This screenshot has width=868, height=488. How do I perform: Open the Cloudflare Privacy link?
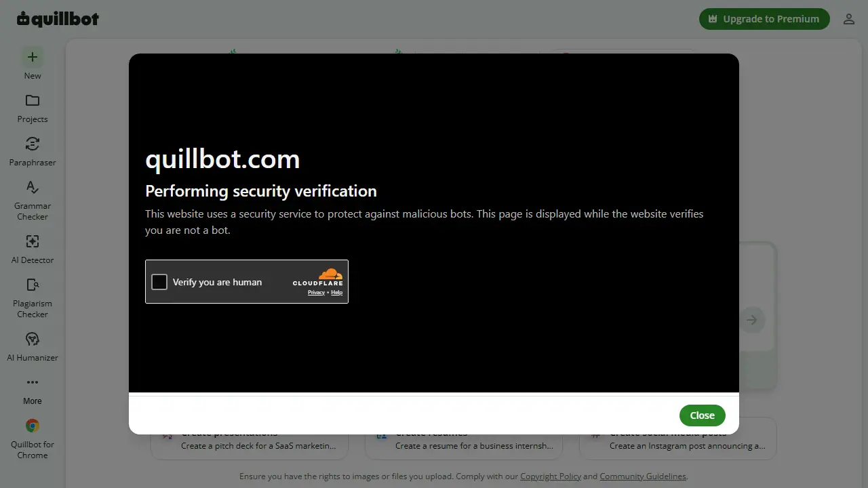(x=316, y=293)
